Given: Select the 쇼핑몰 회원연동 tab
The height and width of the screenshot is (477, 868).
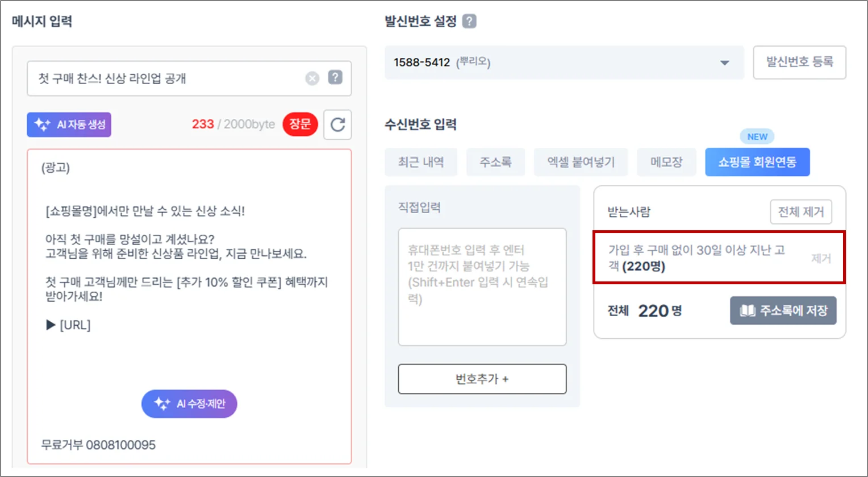Looking at the screenshot, I should tap(757, 162).
